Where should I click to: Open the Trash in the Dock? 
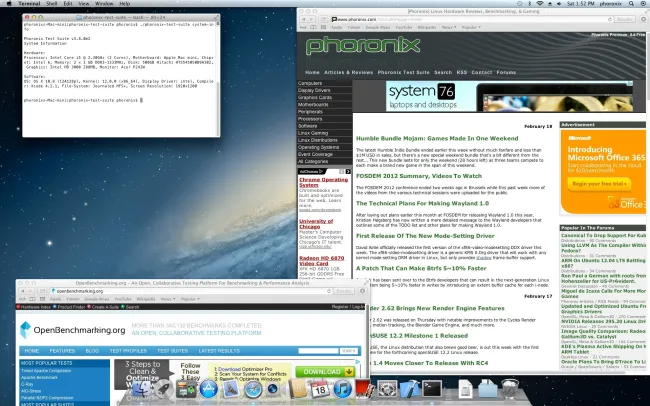510,389
